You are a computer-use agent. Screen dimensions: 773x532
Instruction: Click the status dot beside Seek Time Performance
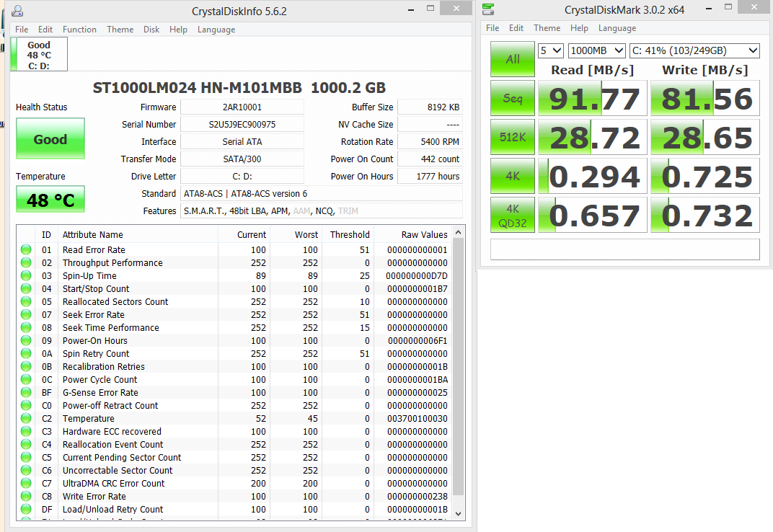click(x=26, y=328)
